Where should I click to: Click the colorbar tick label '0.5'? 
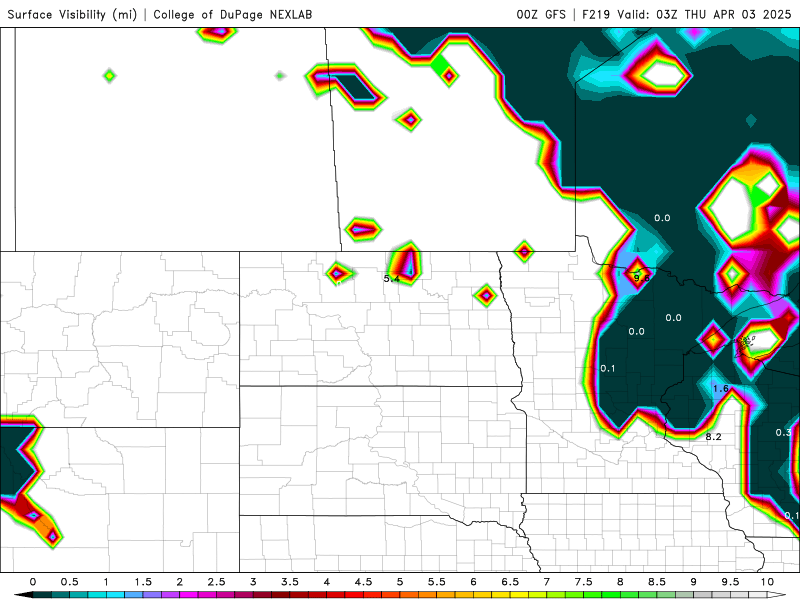[69, 582]
